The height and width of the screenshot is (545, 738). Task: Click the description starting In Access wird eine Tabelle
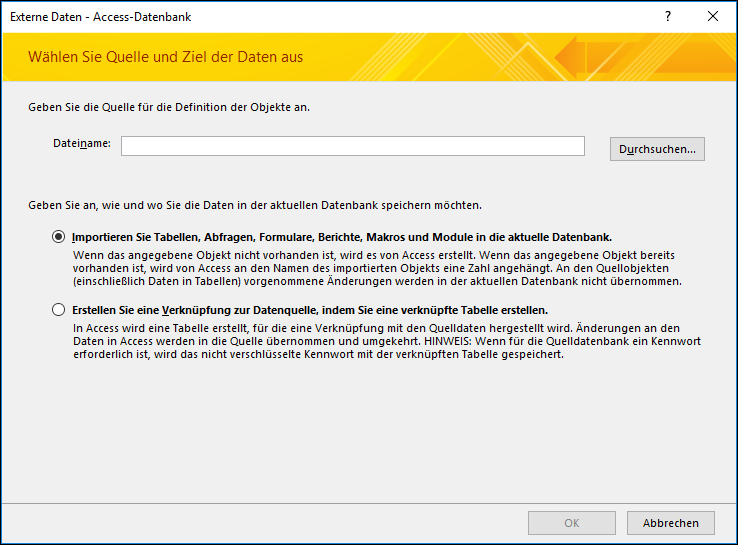click(x=387, y=341)
